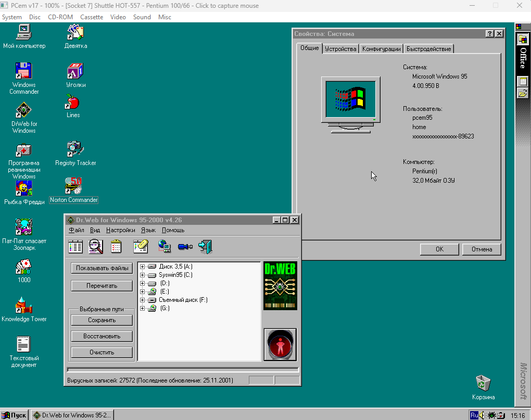Image resolution: width=531 pixels, height=420 pixels.
Task: Expand the Диск 3,5 (A:) tree node
Action: click(x=142, y=267)
